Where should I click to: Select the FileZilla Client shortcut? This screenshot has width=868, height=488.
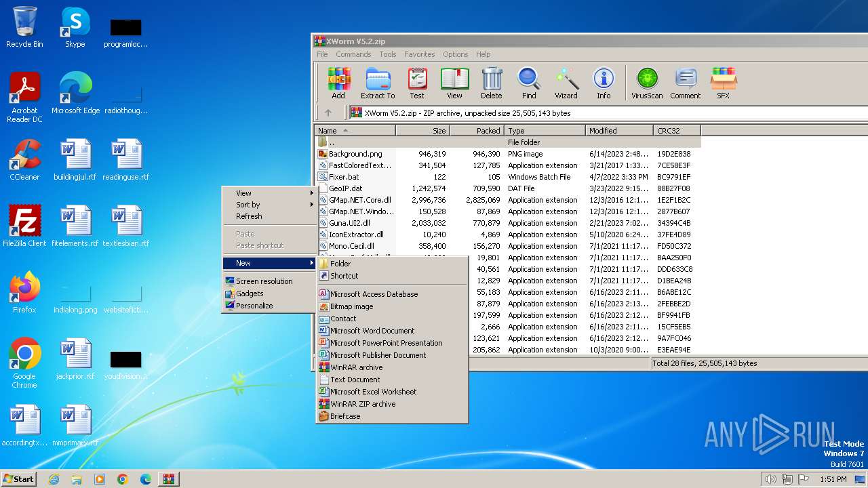click(24, 226)
